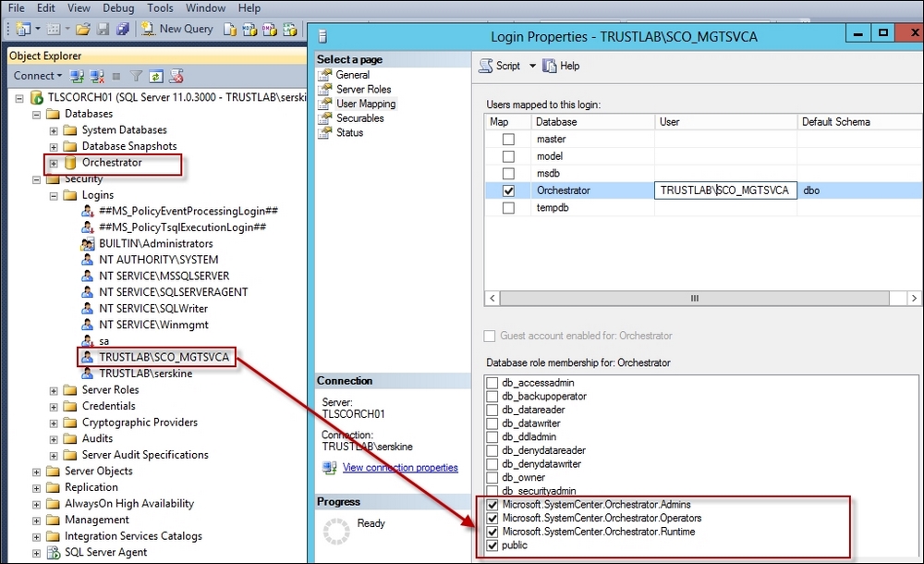Viewport: 924px width, 564px height.
Task: Open the Script dropdown arrow
Action: tap(532, 66)
